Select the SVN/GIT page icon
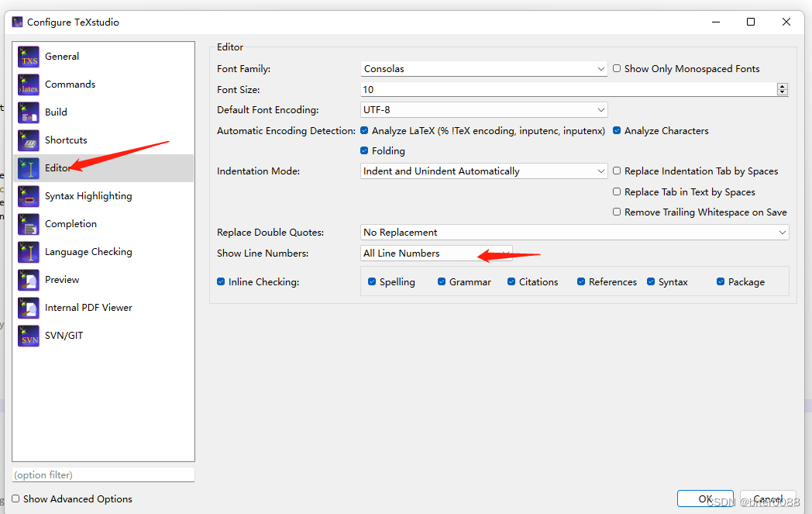This screenshot has height=514, width=812. click(29, 336)
